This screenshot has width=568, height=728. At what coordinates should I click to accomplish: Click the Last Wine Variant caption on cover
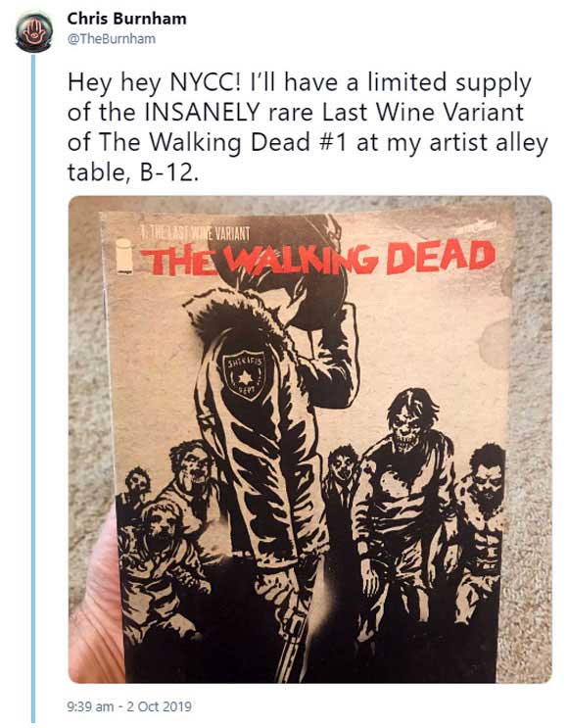pos(195,233)
